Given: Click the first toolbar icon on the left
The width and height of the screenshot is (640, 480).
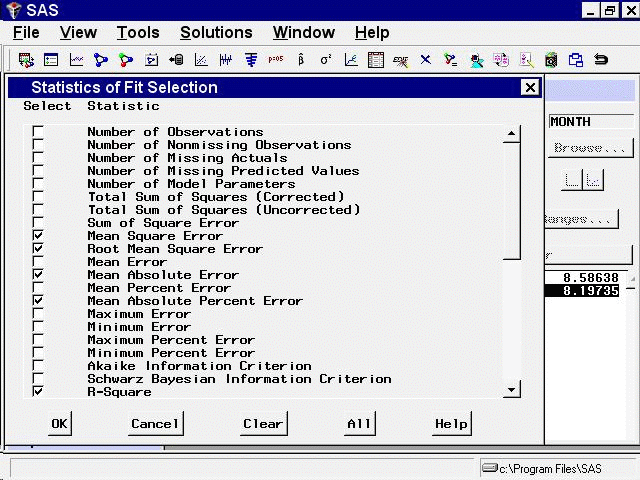Looking at the screenshot, I should (x=27, y=60).
